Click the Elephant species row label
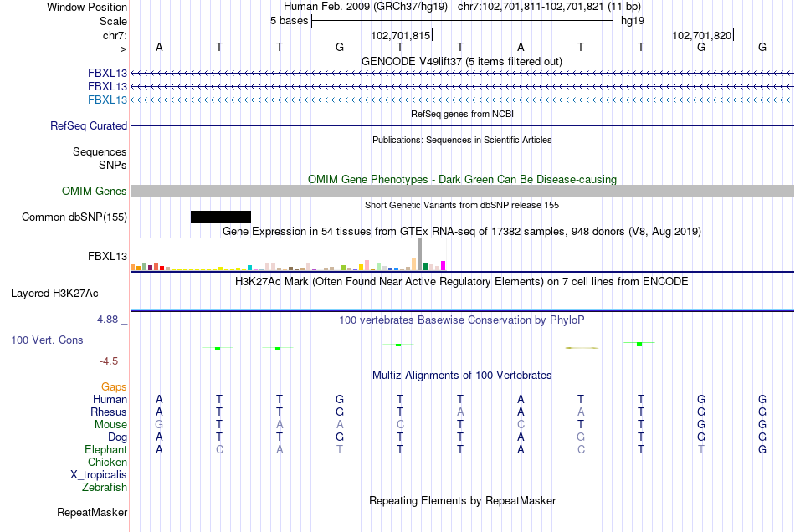Image resolution: width=795 pixels, height=532 pixels. [106, 449]
